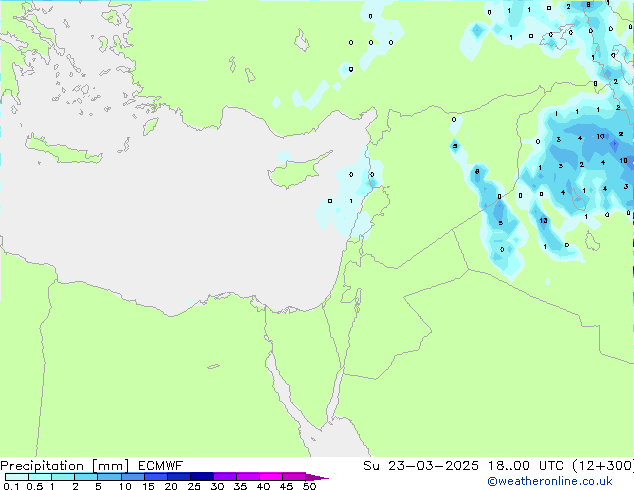Click the above-50 arrow tip of legend
The image size is (634, 490).
pos(317,477)
